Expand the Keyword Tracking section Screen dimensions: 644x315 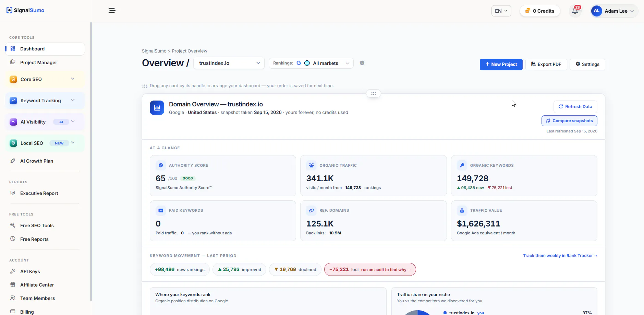[45, 101]
